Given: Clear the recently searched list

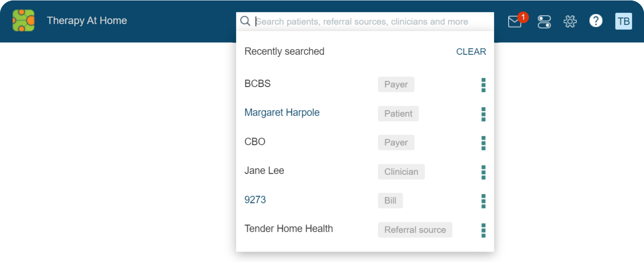Looking at the screenshot, I should coord(471,52).
